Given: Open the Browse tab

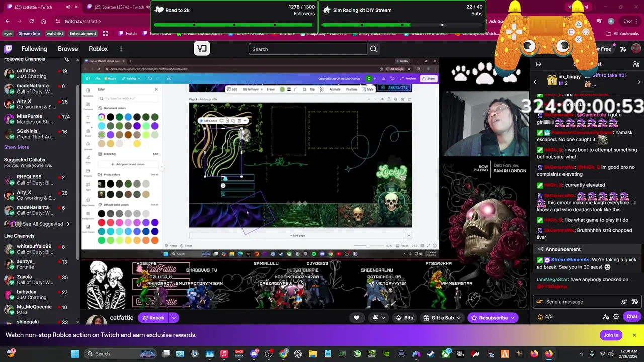Looking at the screenshot, I should click(68, 49).
